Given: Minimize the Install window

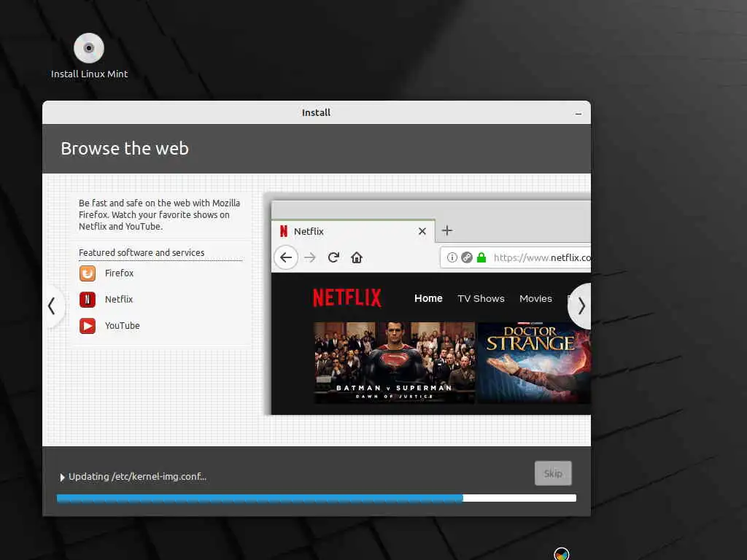Looking at the screenshot, I should [x=578, y=113].
